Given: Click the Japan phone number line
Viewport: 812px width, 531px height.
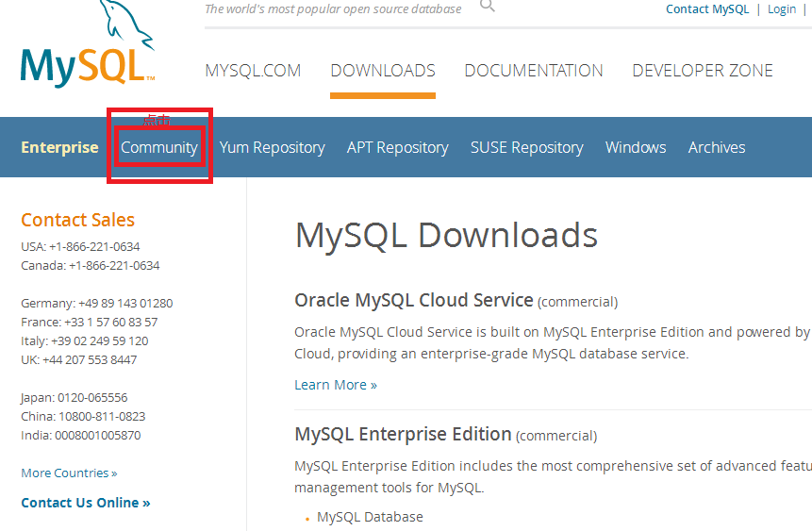Looking at the screenshot, I should [75, 398].
